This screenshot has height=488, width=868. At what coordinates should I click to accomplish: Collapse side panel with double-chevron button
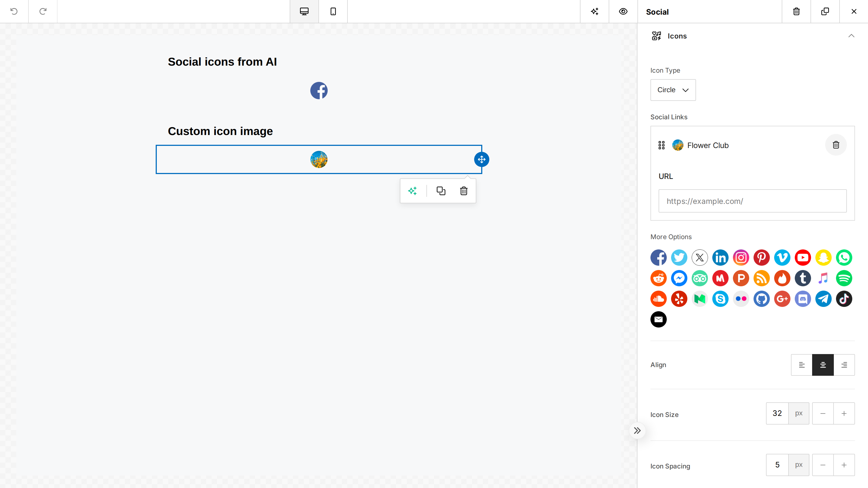pos(637,431)
